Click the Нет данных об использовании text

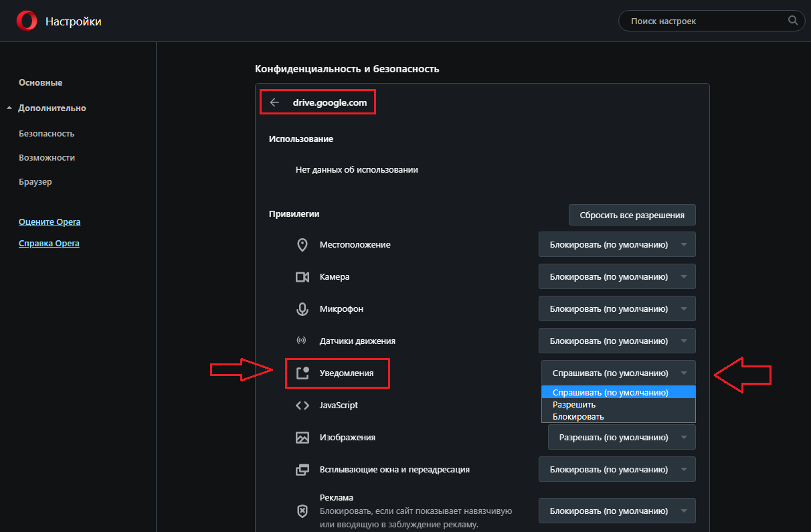click(357, 170)
